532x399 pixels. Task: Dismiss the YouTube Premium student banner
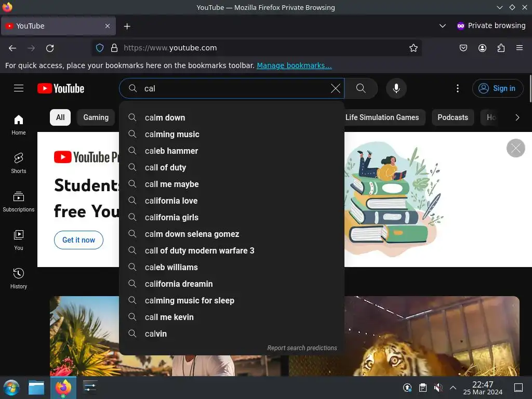(x=515, y=148)
